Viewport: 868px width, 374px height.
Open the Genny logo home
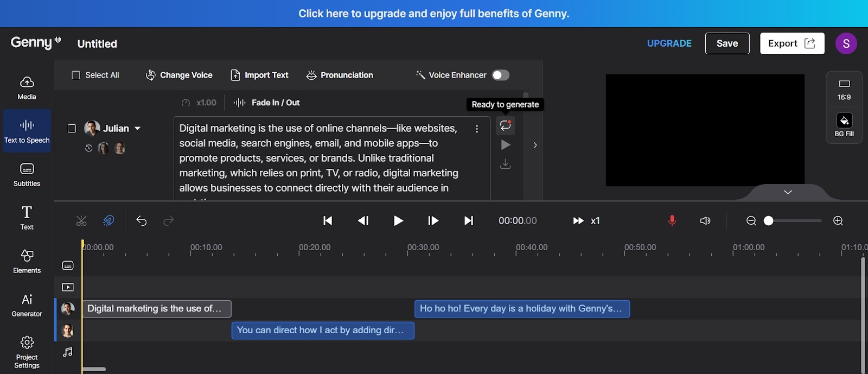tap(36, 42)
